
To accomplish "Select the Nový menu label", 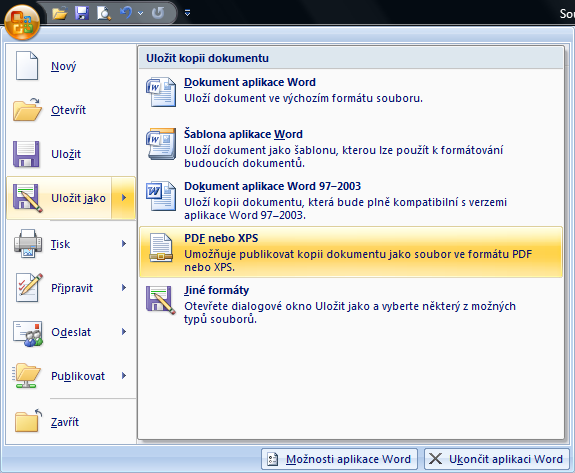I will (x=63, y=66).
